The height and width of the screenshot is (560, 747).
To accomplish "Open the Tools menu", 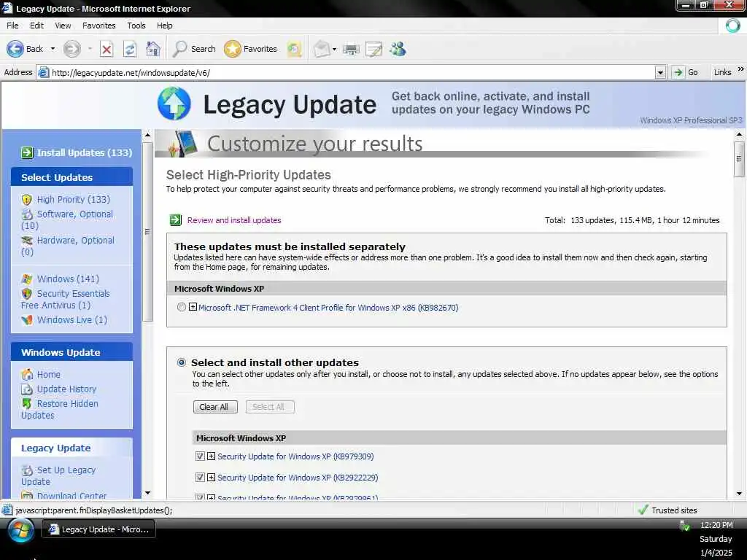I will pyautogui.click(x=136, y=26).
